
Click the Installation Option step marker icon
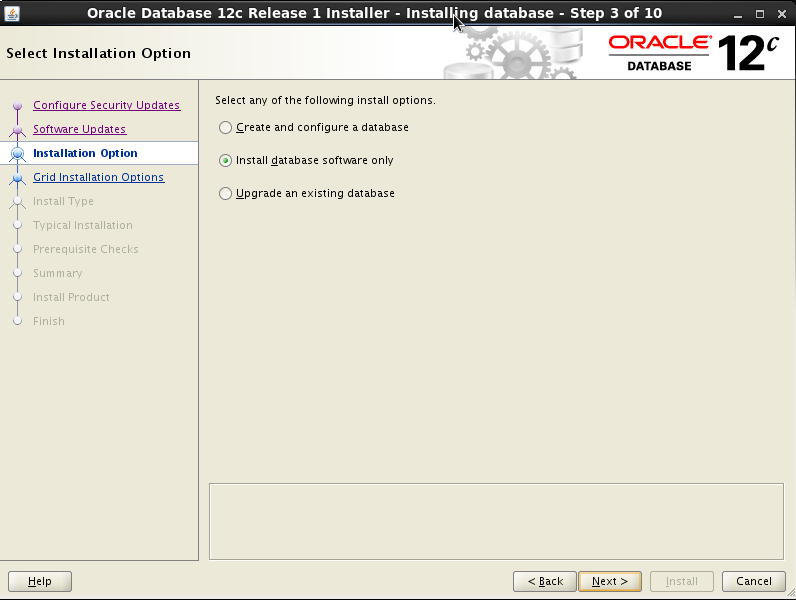[18, 153]
